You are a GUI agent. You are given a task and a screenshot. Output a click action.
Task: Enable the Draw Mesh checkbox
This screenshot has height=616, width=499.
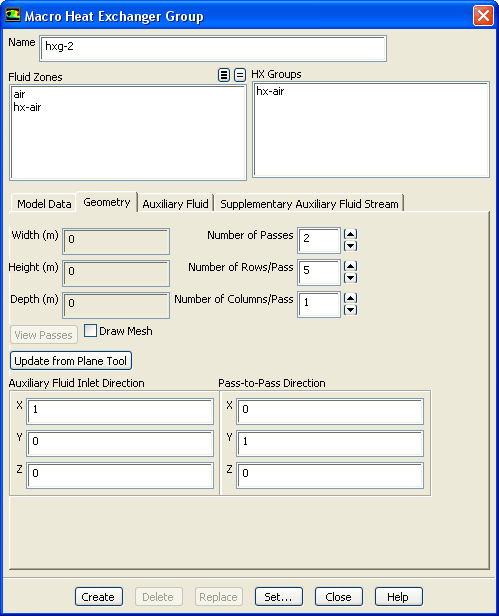pos(90,330)
